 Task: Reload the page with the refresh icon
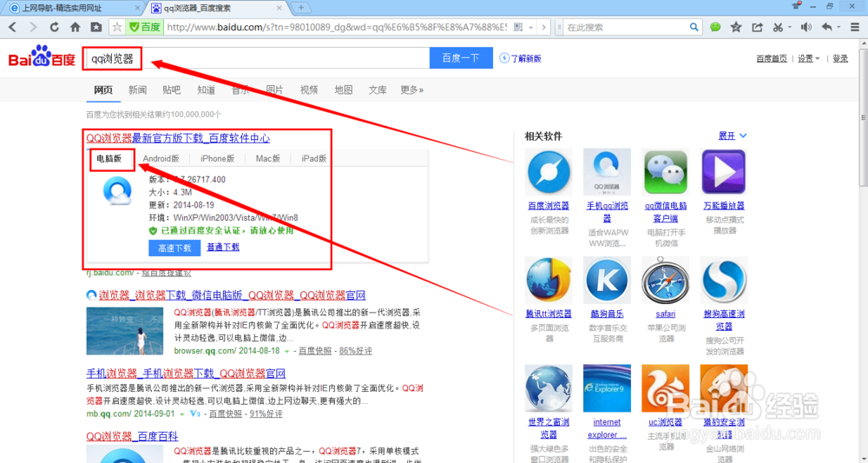tap(54, 27)
